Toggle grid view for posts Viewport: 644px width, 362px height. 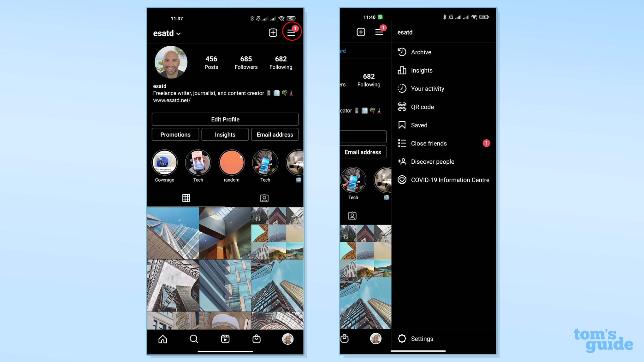pos(186,198)
